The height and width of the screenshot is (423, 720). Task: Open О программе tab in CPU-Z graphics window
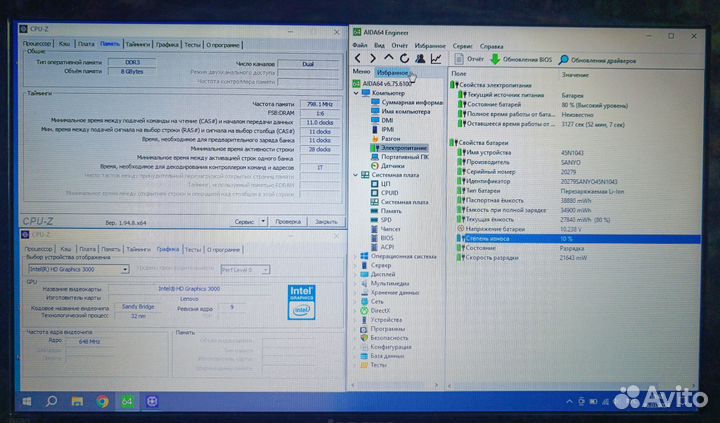(x=224, y=249)
